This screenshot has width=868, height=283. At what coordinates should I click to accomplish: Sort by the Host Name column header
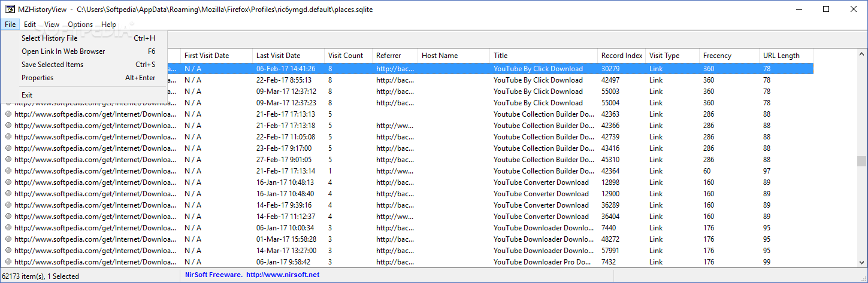click(453, 56)
